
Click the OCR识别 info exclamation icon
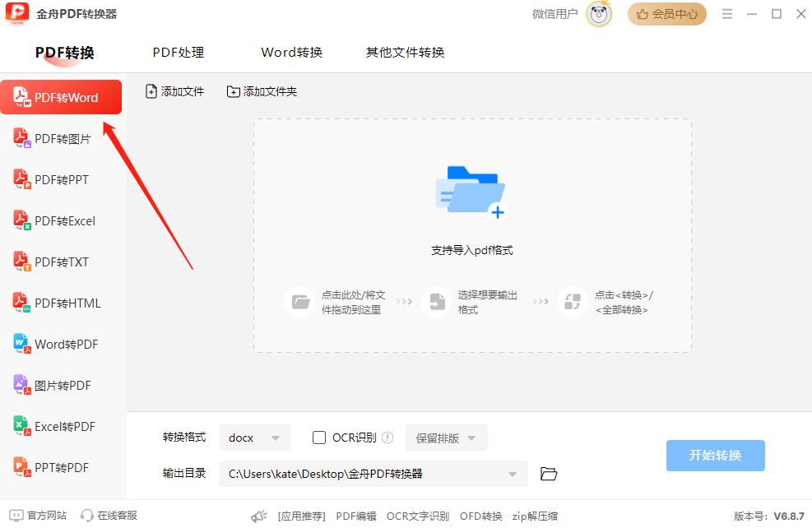tap(387, 438)
